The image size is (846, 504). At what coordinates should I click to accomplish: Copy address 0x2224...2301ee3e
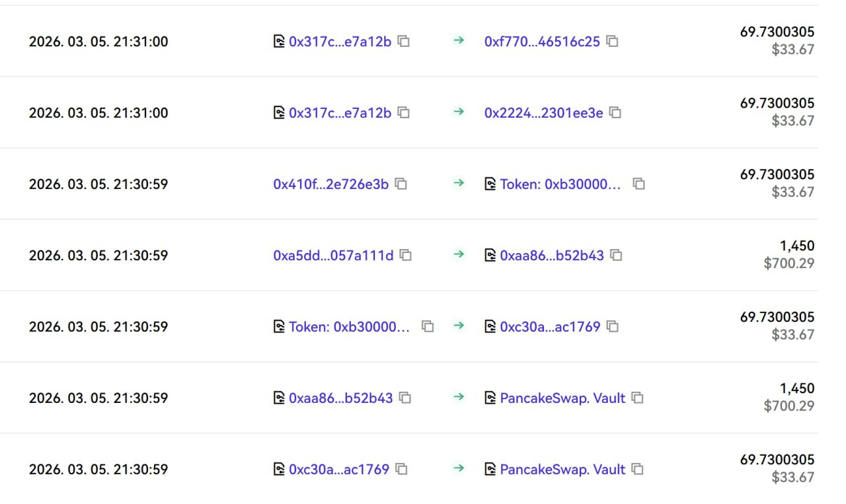615,113
